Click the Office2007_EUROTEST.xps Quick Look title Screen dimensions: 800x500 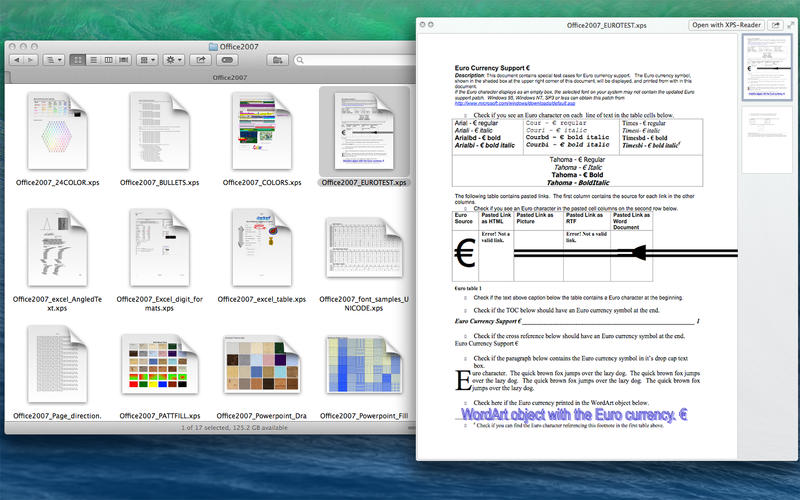click(x=606, y=25)
